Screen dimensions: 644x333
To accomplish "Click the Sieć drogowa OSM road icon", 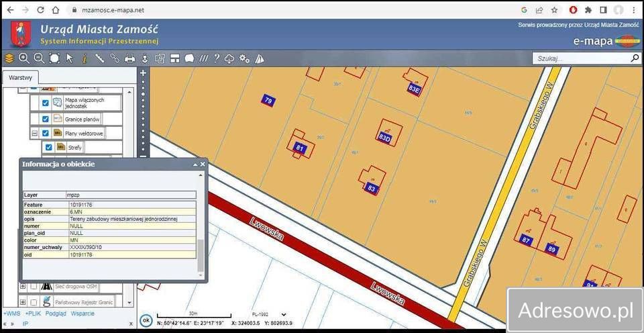I will point(47,286).
